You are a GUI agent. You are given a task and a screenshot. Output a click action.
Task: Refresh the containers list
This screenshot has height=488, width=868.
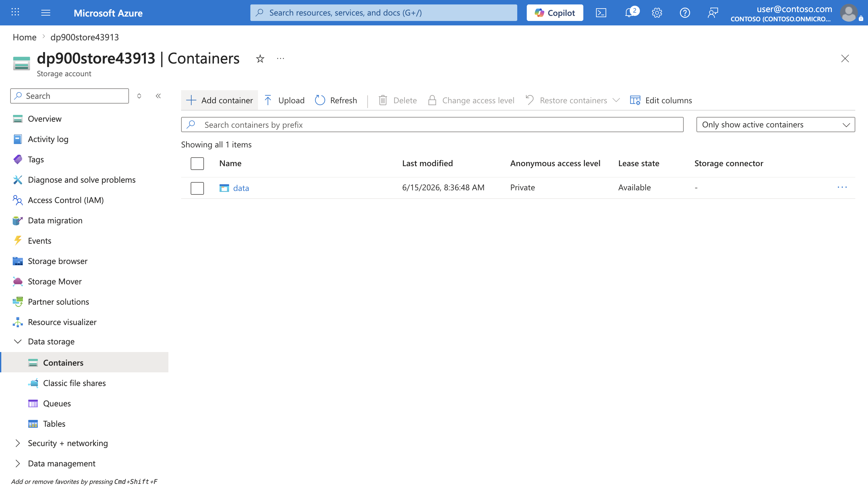336,100
